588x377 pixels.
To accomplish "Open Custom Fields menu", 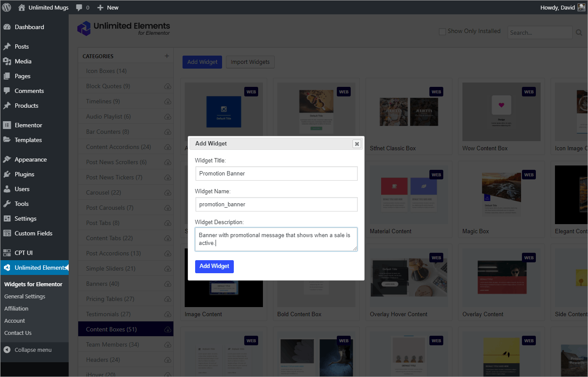I will [34, 233].
